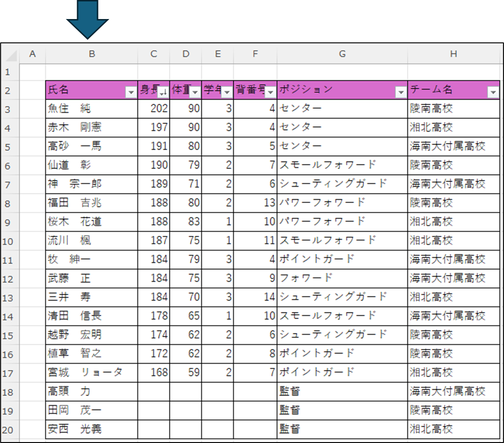Select column B header
The image size is (504, 443).
(92, 54)
